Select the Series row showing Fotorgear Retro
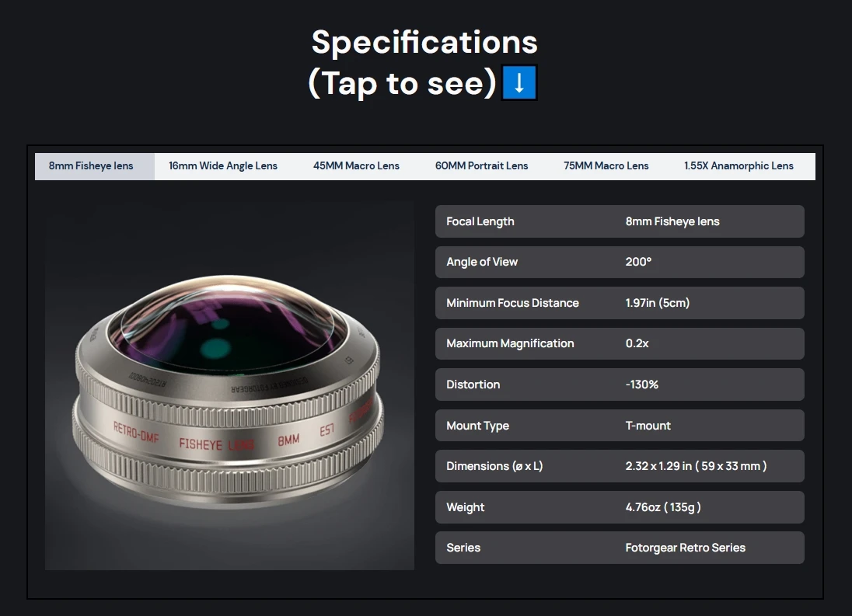 [620, 548]
